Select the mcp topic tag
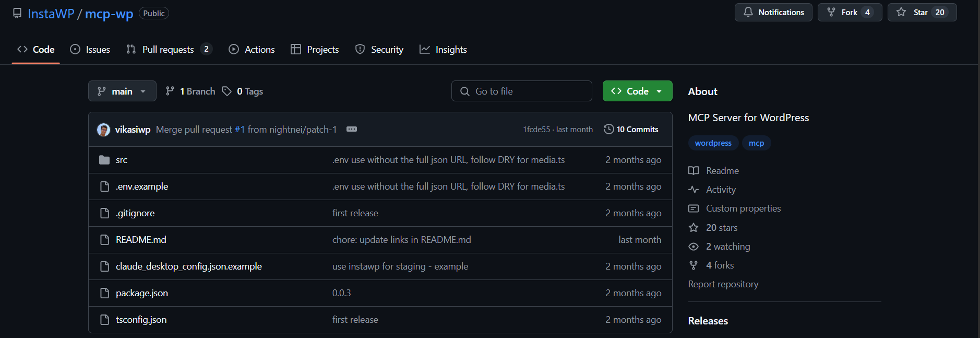Screen dimensions: 980x338 click(756, 143)
